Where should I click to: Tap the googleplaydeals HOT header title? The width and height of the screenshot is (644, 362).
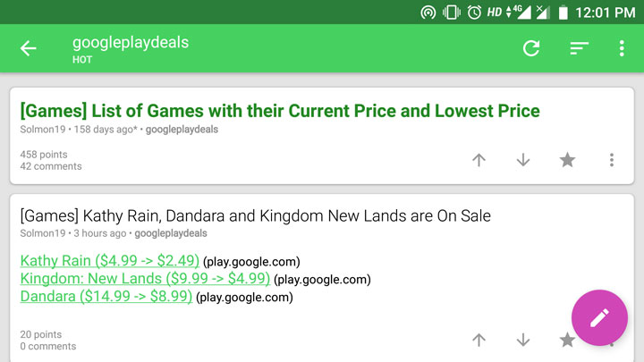coord(131,48)
